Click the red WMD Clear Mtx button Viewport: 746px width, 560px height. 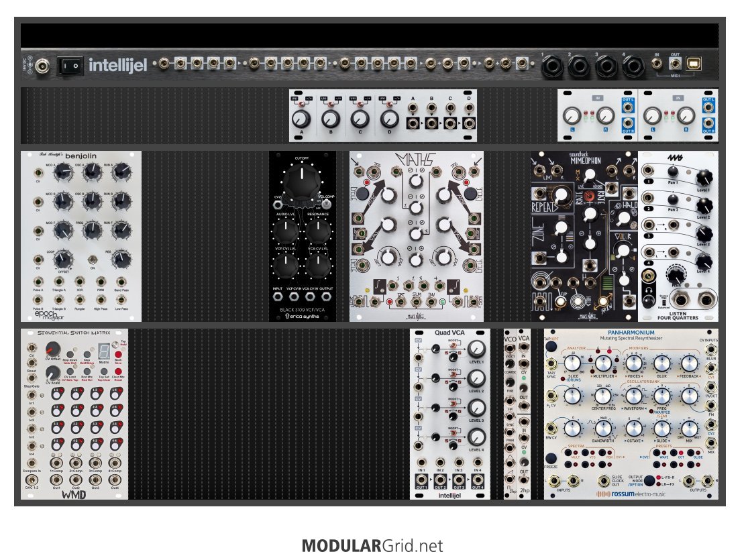(x=117, y=371)
